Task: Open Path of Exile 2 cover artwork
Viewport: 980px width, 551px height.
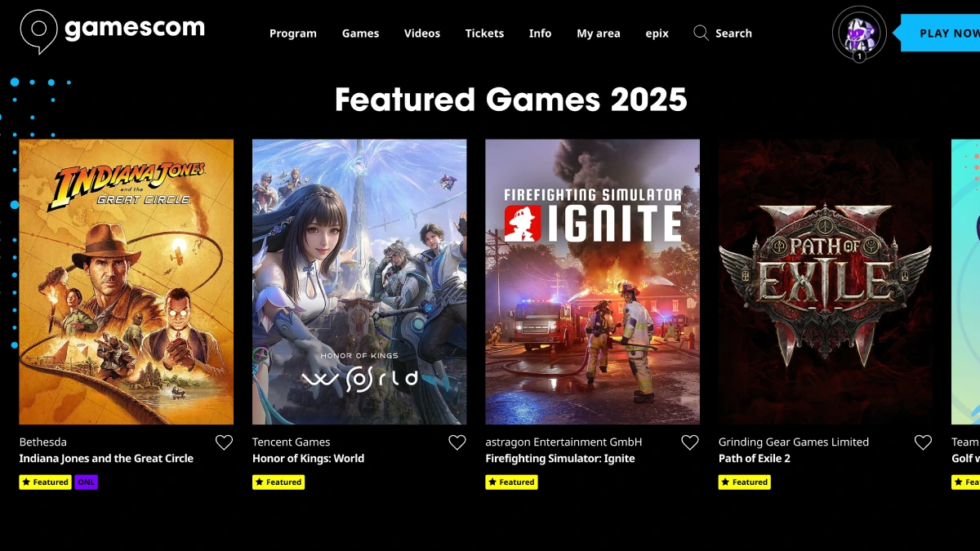Action: point(826,282)
